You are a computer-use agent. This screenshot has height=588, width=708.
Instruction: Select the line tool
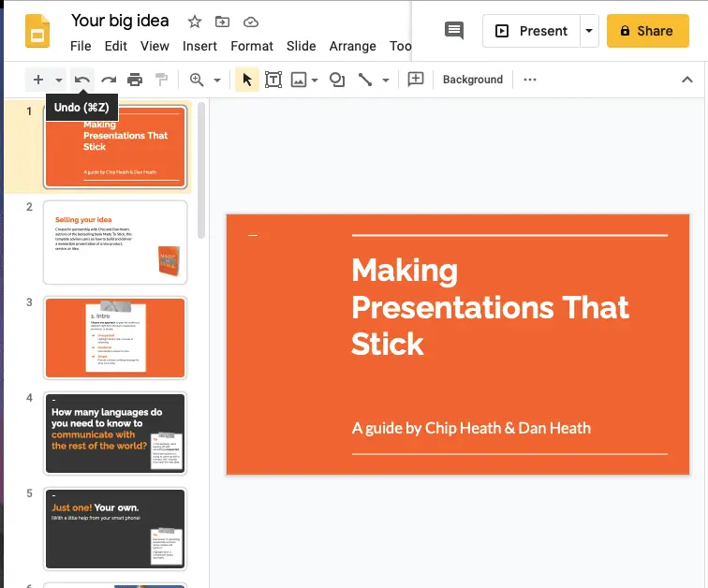(365, 80)
